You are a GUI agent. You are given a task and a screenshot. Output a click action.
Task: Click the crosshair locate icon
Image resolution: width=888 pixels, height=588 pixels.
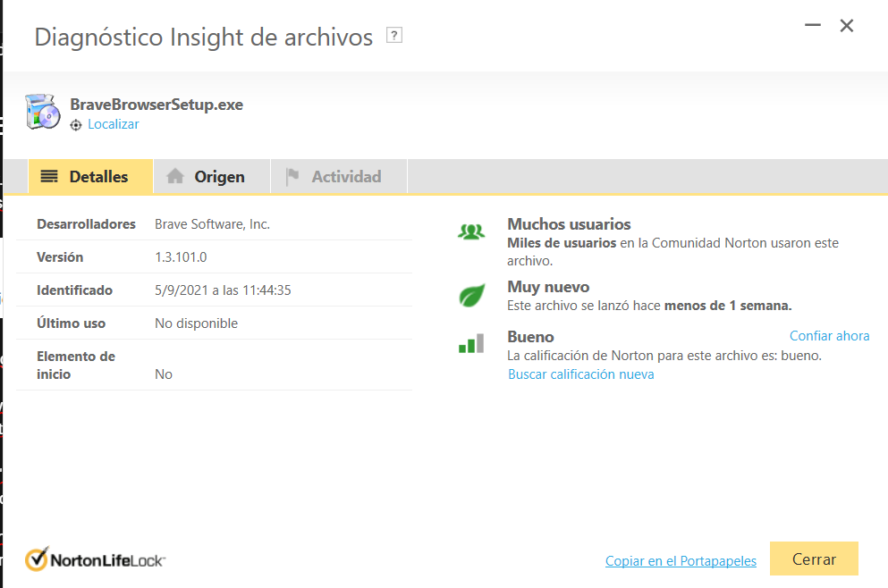pyautogui.click(x=76, y=125)
